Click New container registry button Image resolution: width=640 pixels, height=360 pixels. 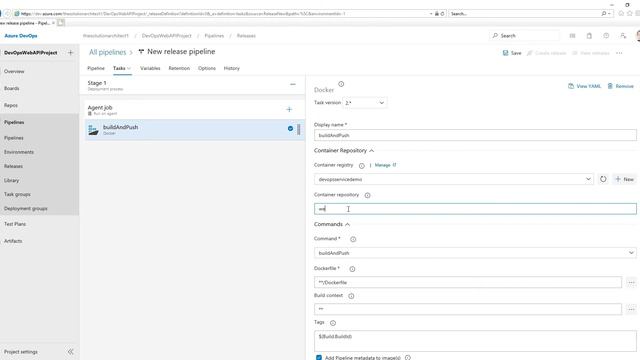tap(624, 179)
